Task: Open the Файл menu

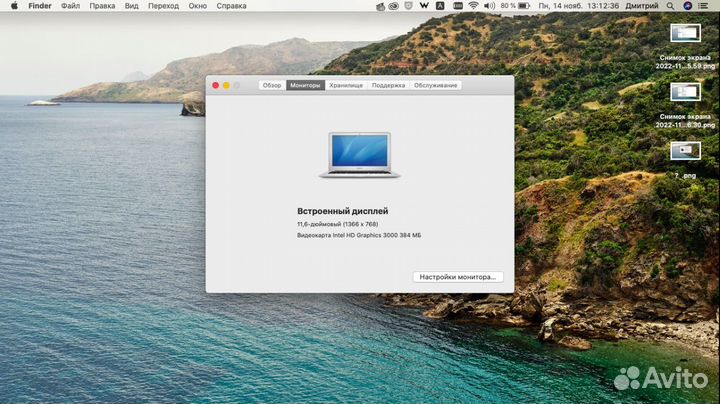Action: point(70,6)
